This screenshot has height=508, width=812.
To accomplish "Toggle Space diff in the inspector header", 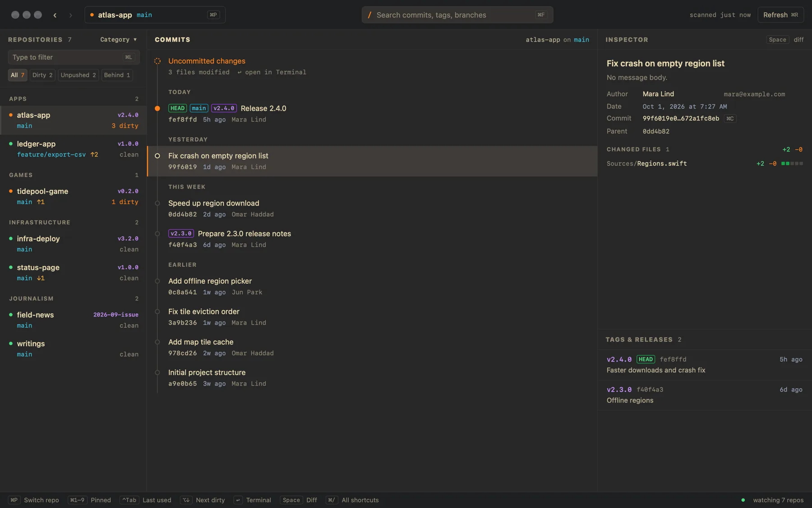I will point(785,40).
